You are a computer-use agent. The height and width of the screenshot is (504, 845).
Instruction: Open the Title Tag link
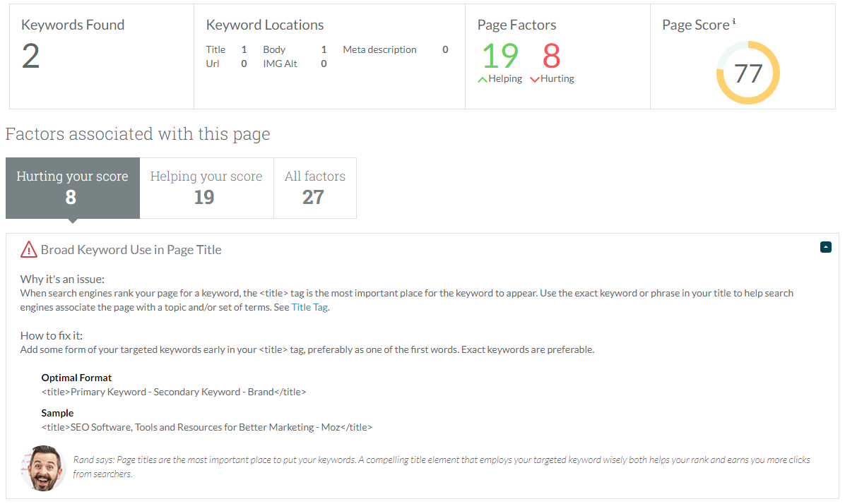(309, 307)
